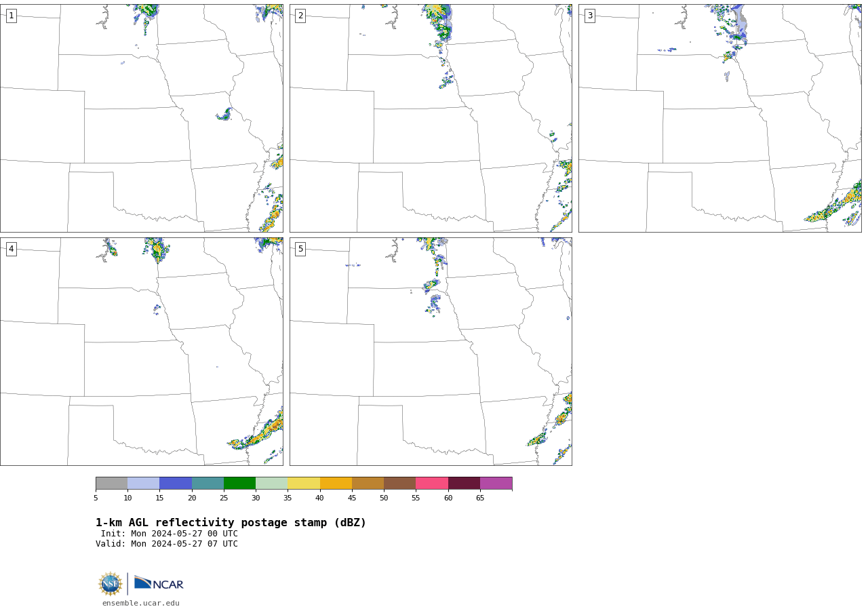Click the 1-km AGL reflectivity title

(231, 523)
